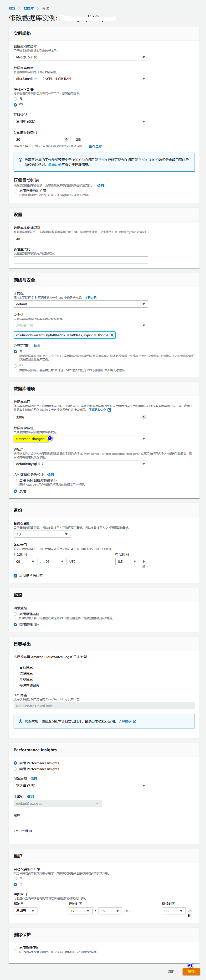
Task: Click the stepper arrows on database port 3306
Action: [144, 417]
